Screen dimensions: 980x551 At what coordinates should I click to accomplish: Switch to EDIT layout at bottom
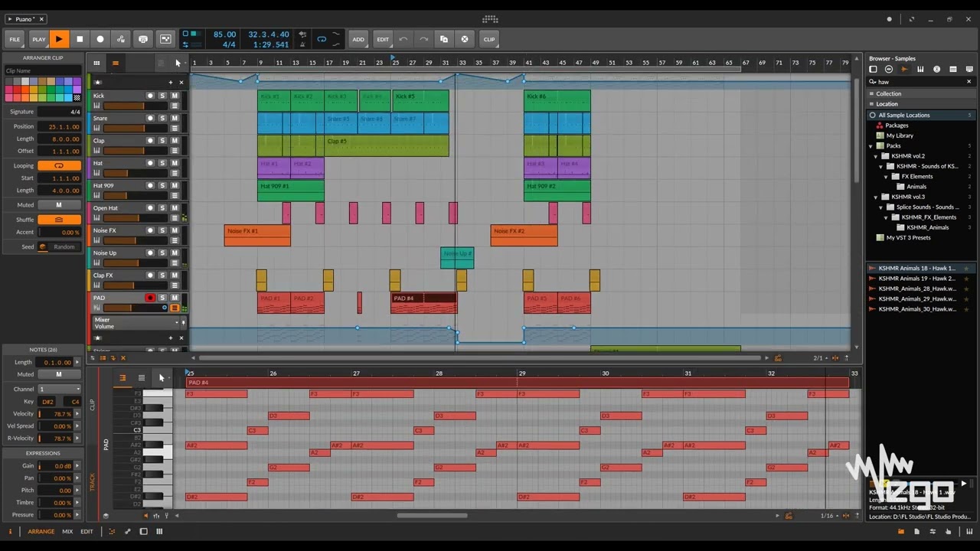(x=87, y=531)
